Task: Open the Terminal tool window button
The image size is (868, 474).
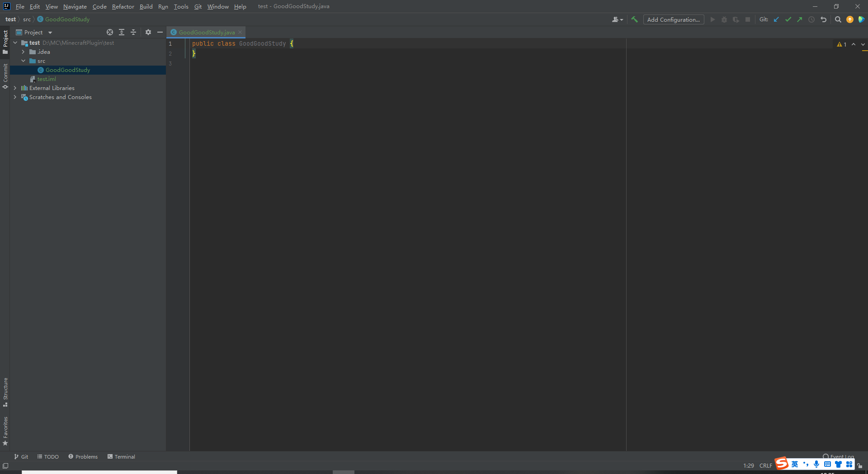Action: pyautogui.click(x=121, y=456)
